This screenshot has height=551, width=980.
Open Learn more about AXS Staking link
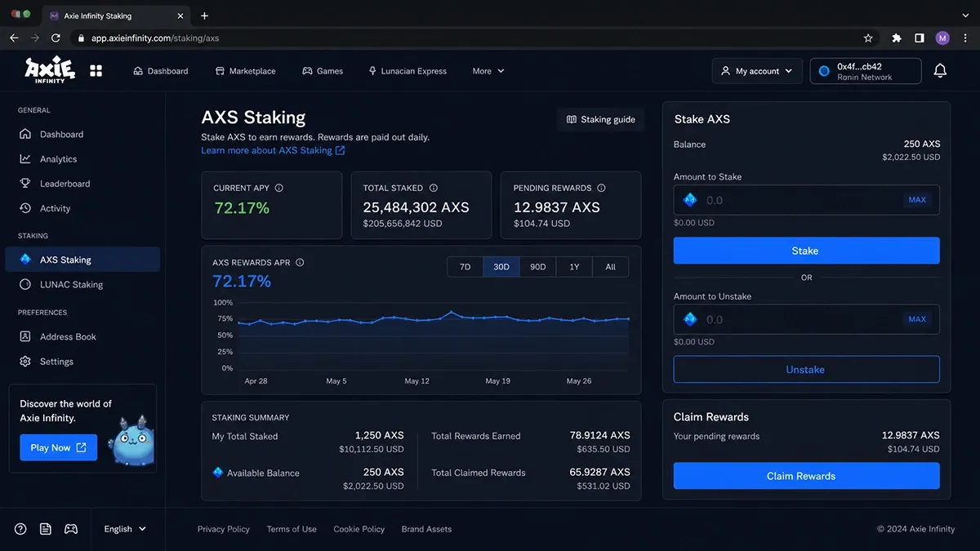(273, 150)
